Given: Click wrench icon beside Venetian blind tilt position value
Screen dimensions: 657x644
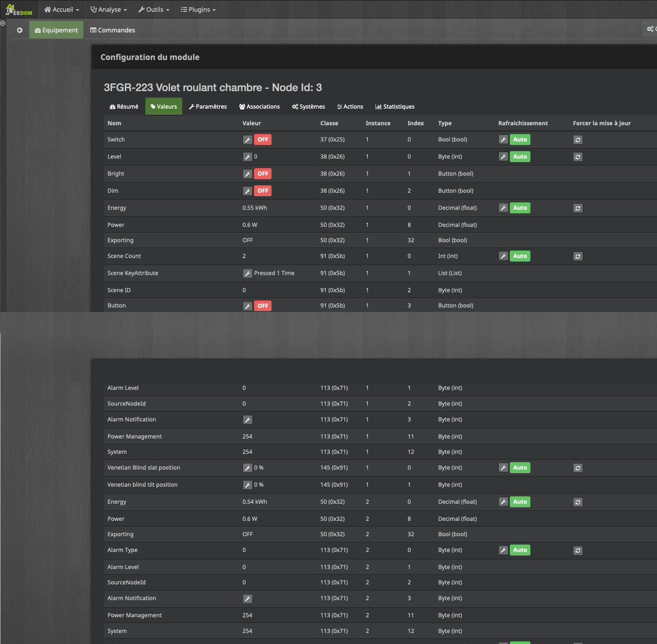Looking at the screenshot, I should click(x=248, y=485).
